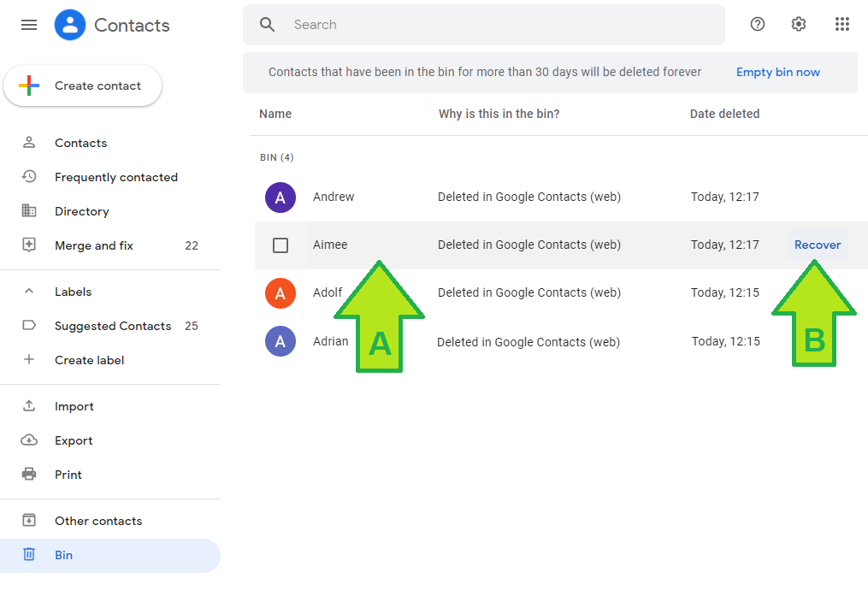Open the Help question mark icon
868x602 pixels.
tap(757, 25)
